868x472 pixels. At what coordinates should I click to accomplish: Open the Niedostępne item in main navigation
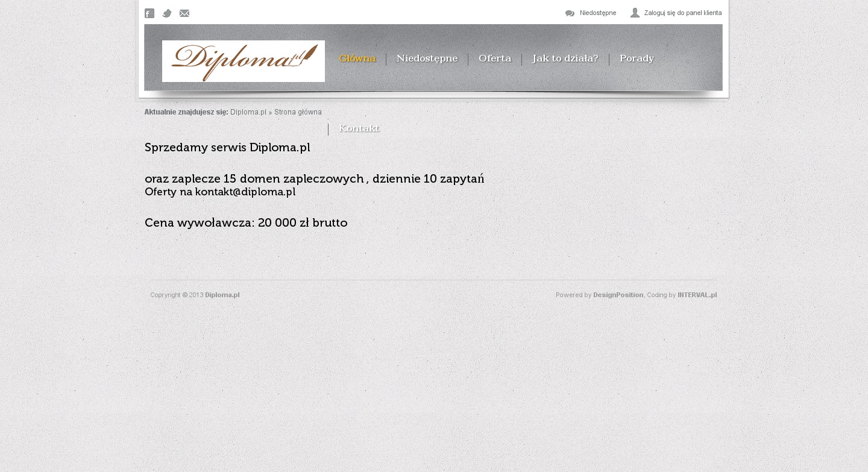[x=427, y=58]
